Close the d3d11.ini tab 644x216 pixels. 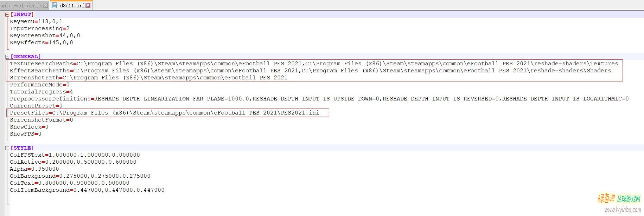(x=88, y=5)
